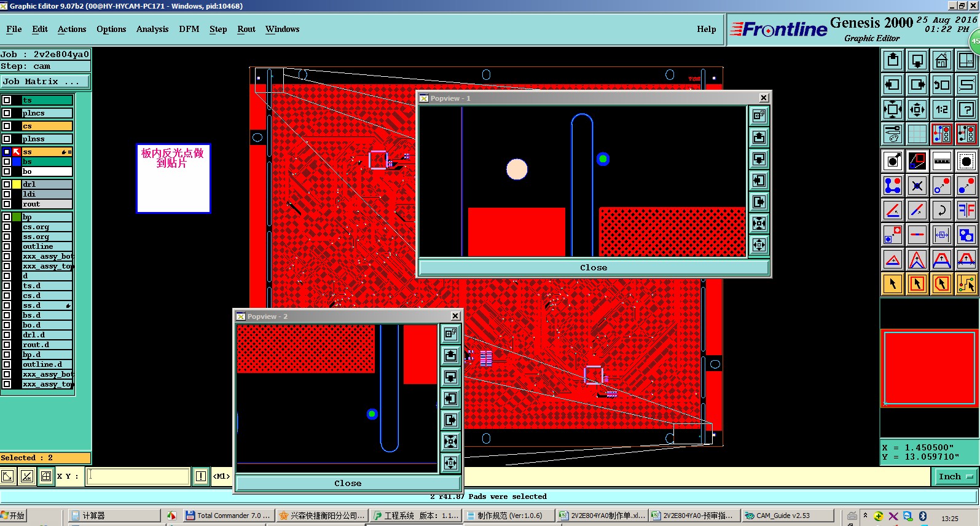Click the delete X node icon
The image size is (980, 526).
click(917, 186)
